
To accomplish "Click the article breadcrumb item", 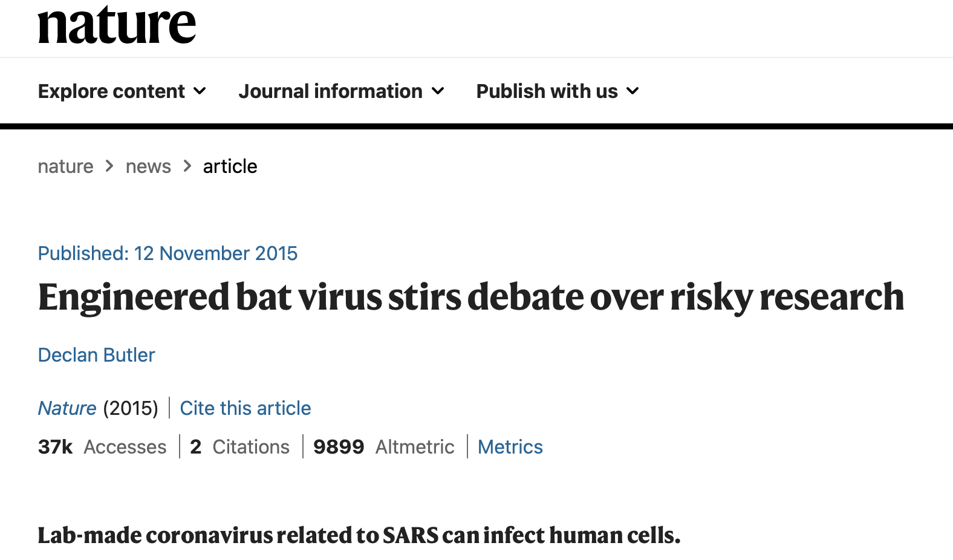I will 230,166.
